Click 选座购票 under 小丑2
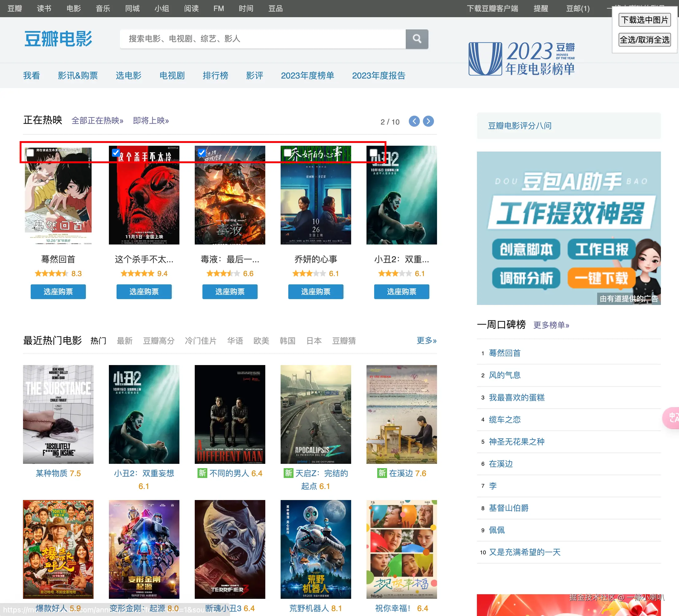Screen dimensions: 679x616 401,291
